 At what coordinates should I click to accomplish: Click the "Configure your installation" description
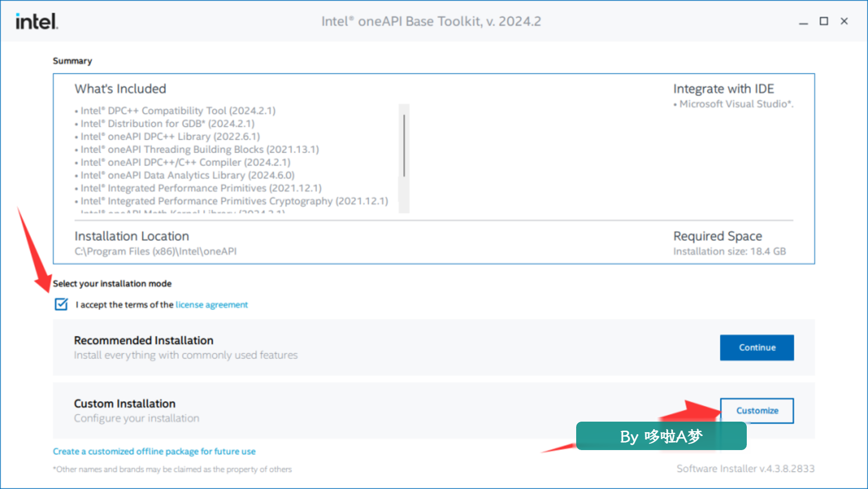pos(137,418)
